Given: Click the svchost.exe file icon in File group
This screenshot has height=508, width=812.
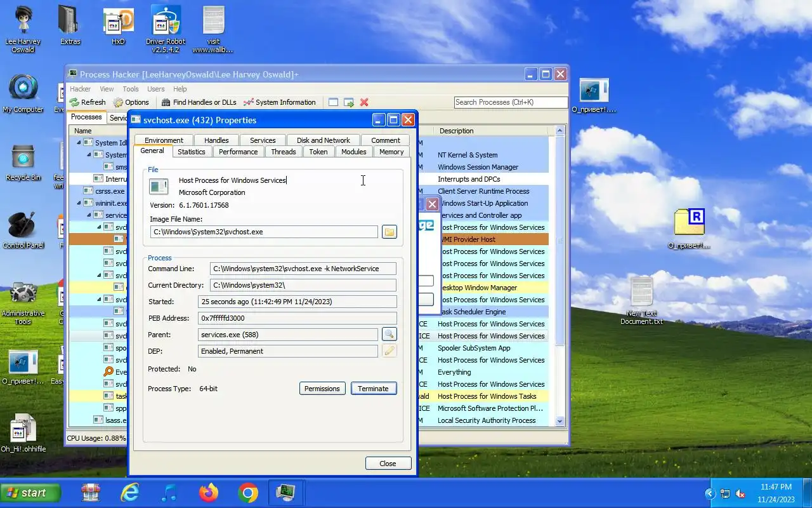Looking at the screenshot, I should pos(159,186).
